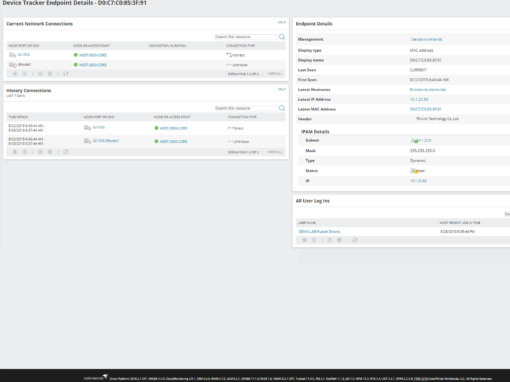510x382 pixels.
Task: Click search magnifier in History Connections
Action: tap(282, 108)
